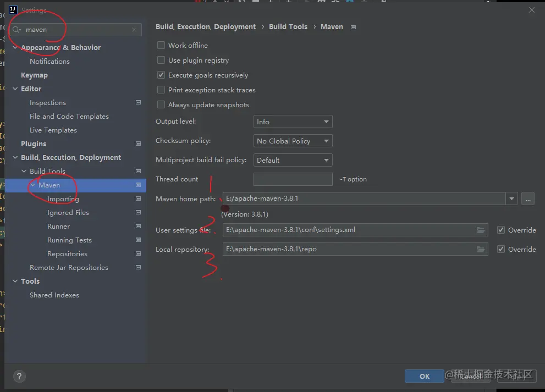Click the clear search field X icon
The height and width of the screenshot is (392, 545).
click(x=134, y=30)
